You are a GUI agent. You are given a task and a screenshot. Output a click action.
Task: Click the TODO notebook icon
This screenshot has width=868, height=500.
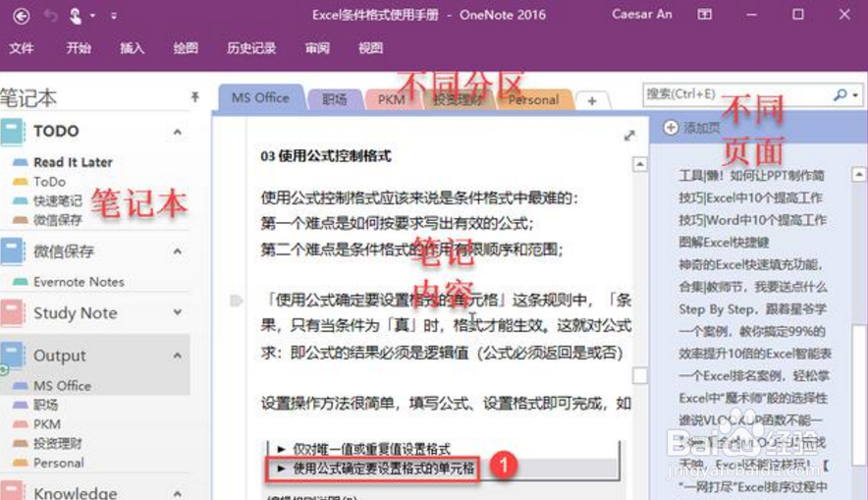click(x=12, y=132)
